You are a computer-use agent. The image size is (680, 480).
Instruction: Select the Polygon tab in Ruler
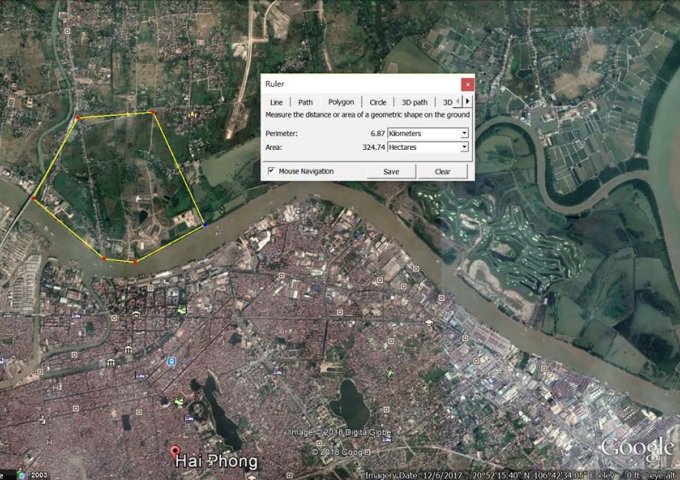point(341,102)
